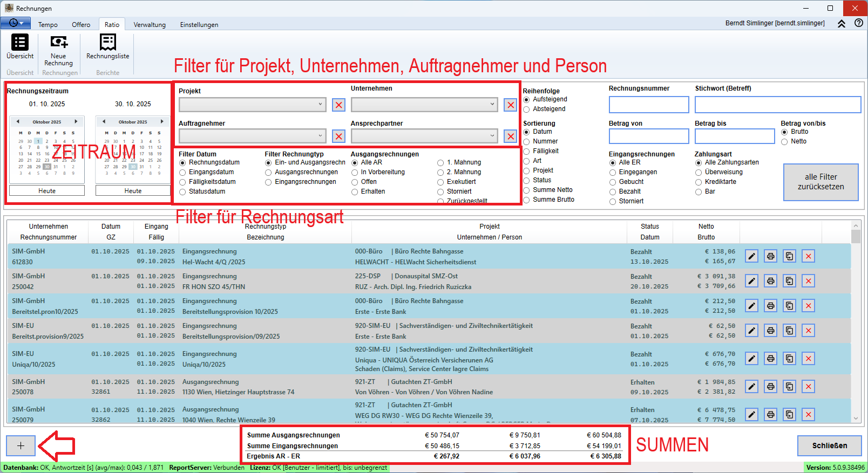Open the Auftragnehmer dropdown
Viewport: 868px width, 473px height.
pyautogui.click(x=253, y=136)
